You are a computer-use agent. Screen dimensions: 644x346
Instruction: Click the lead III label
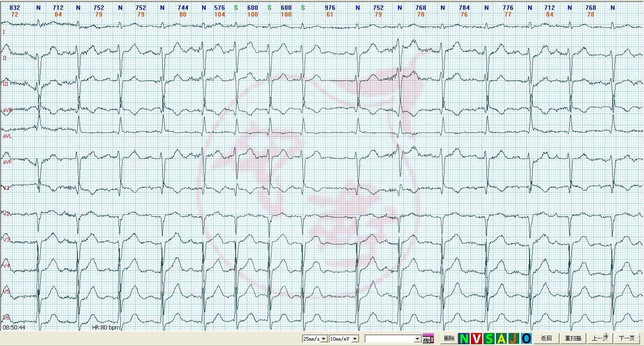click(6, 84)
